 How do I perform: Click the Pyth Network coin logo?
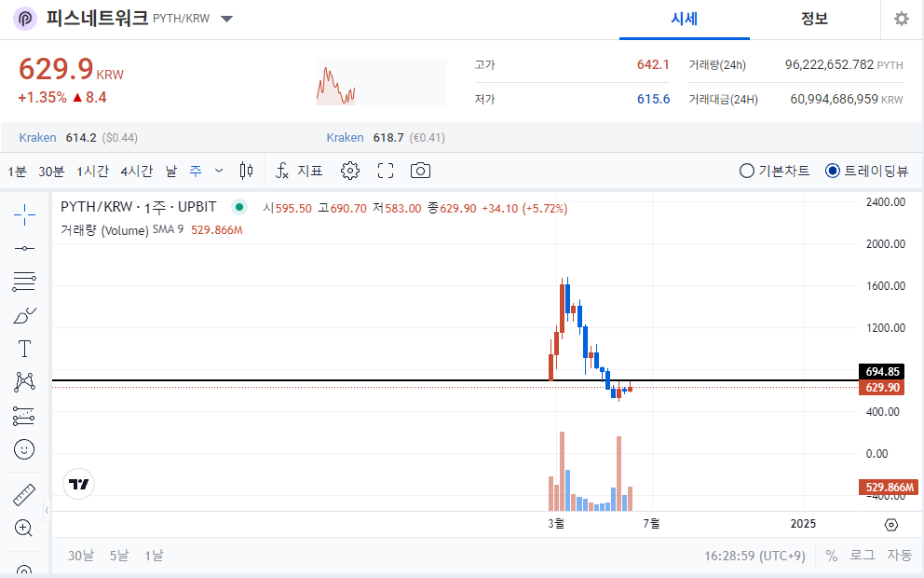pyautogui.click(x=25, y=19)
